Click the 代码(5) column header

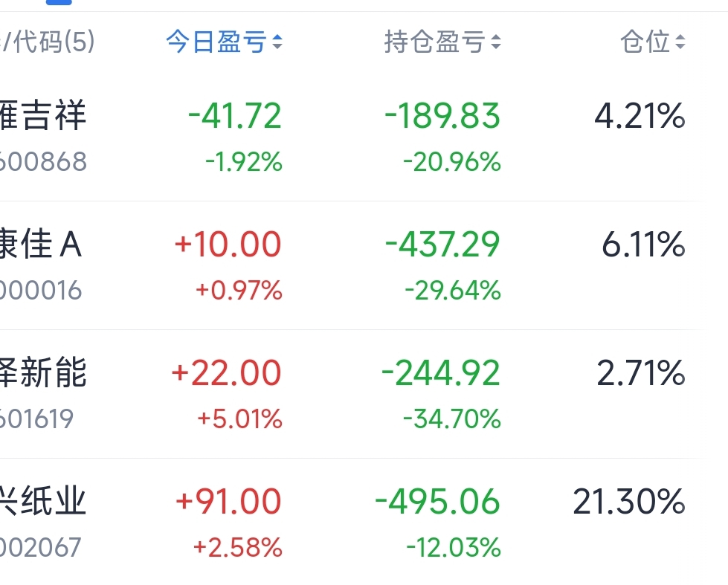[x=48, y=42]
